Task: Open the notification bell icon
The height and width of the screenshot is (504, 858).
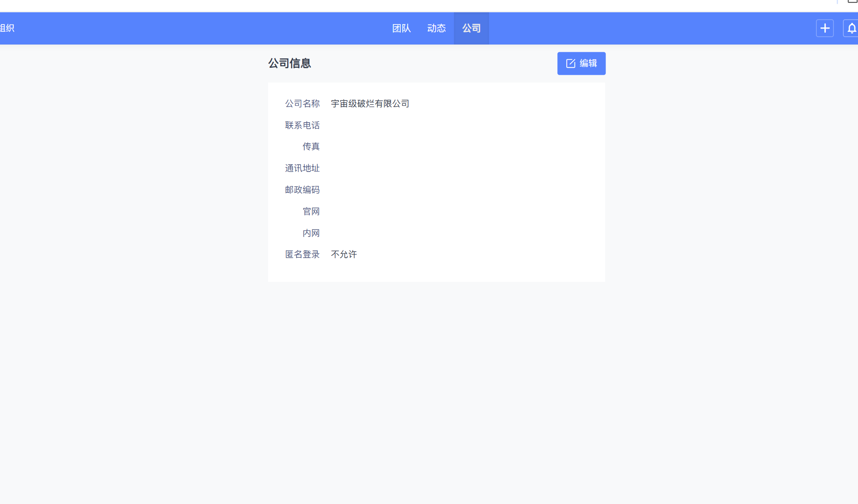Action: (851, 28)
